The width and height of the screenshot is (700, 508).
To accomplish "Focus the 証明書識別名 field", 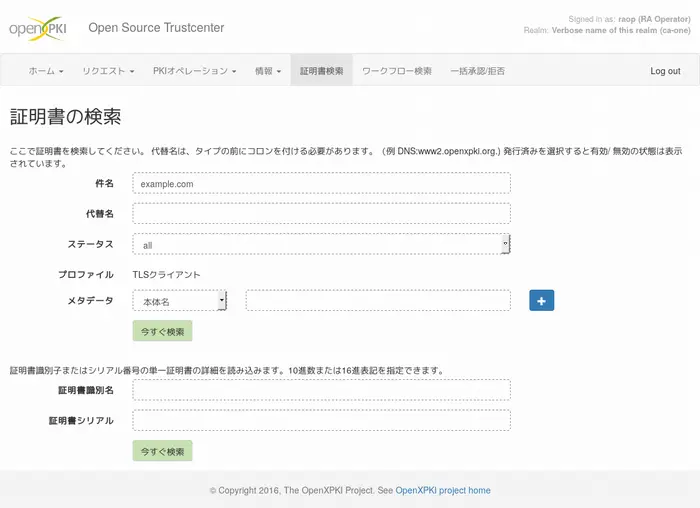I will point(321,390).
